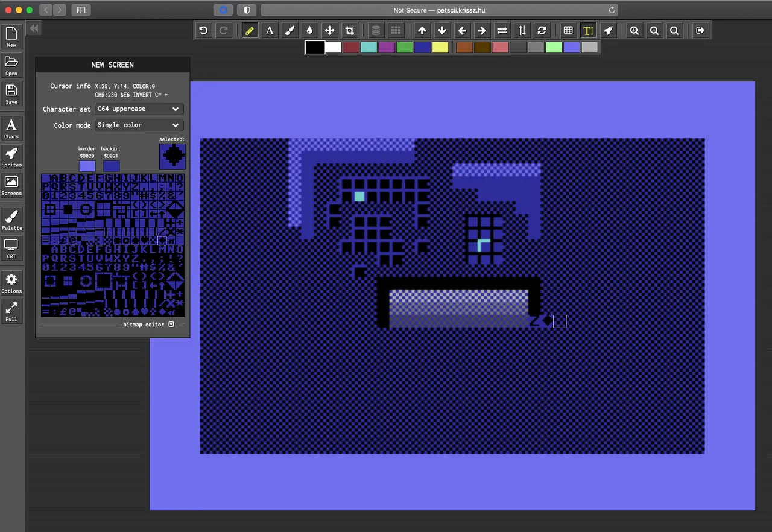Screen dimensions: 772x532
Task: Click the Redo icon in the toolbar
Action: tap(223, 30)
